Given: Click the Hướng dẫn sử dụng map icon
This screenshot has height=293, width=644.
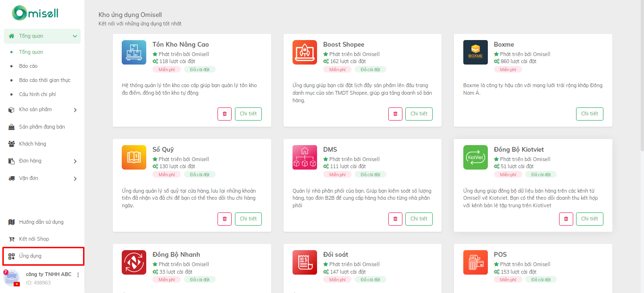Looking at the screenshot, I should (x=11, y=222).
